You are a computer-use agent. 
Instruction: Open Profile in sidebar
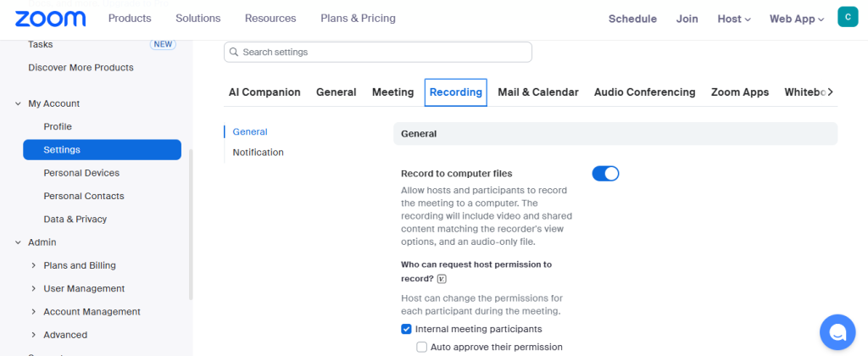[58, 127]
